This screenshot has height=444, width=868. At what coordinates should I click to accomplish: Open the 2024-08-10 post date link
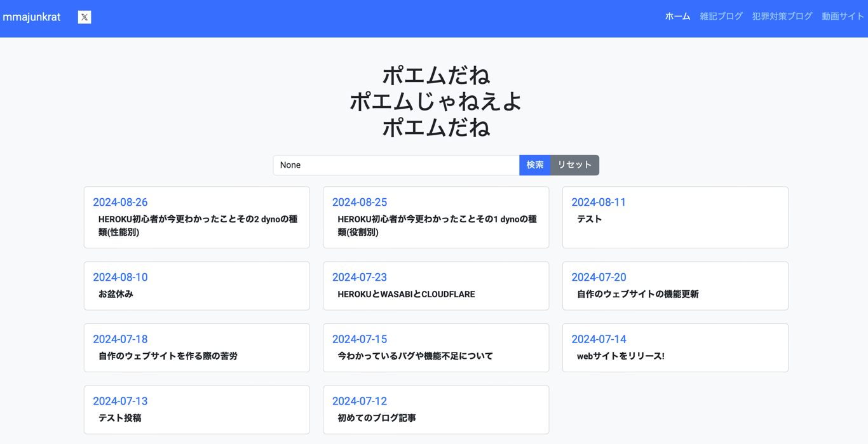tap(120, 277)
